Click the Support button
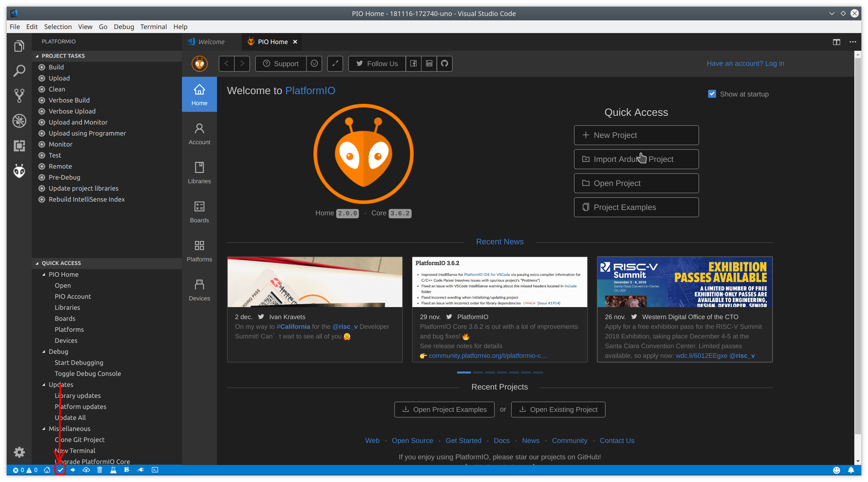 281,64
